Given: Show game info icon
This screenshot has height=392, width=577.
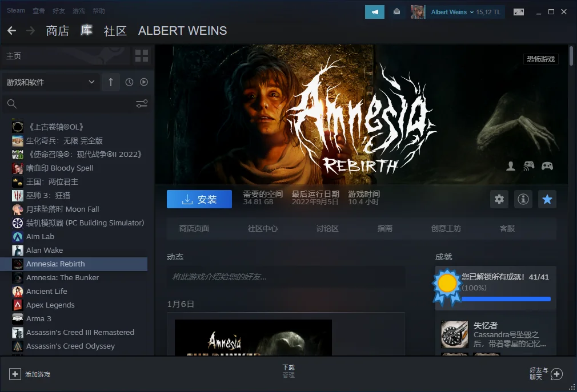Looking at the screenshot, I should (523, 199).
